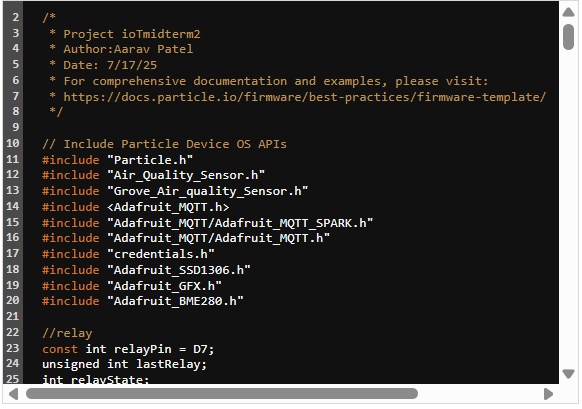Viewport: 582px width, 409px height.
Task: Click on Author:Aarav Patel comment
Action: pos(128,49)
